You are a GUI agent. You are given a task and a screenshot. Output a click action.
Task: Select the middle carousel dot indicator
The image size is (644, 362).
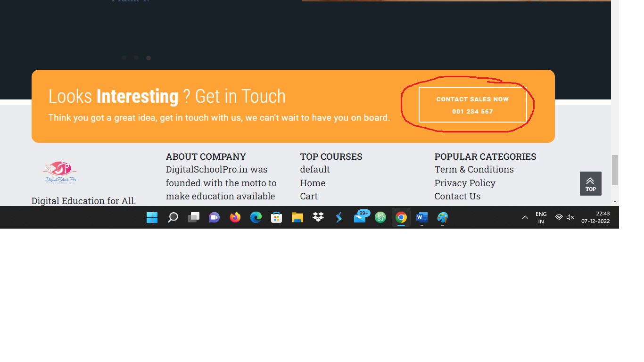tap(136, 58)
